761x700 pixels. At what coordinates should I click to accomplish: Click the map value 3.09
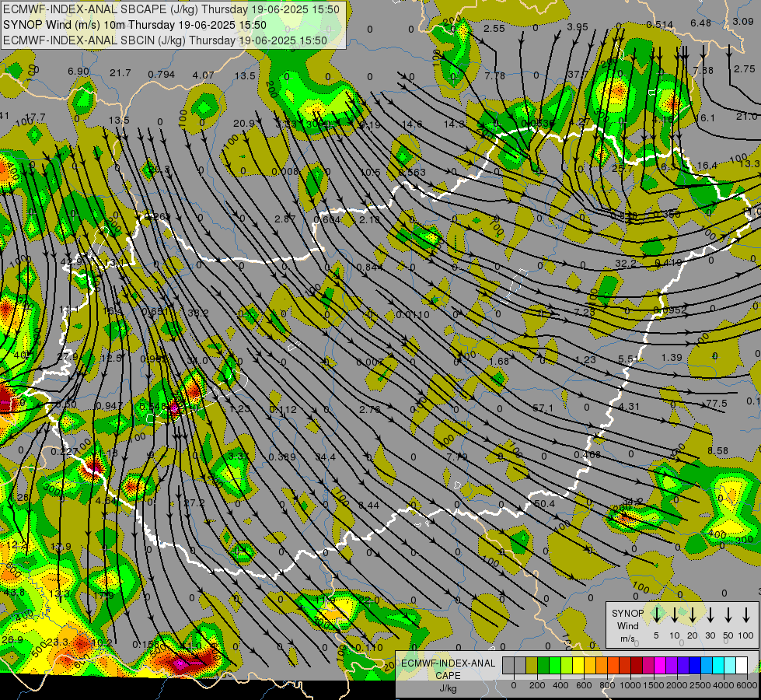743,21
